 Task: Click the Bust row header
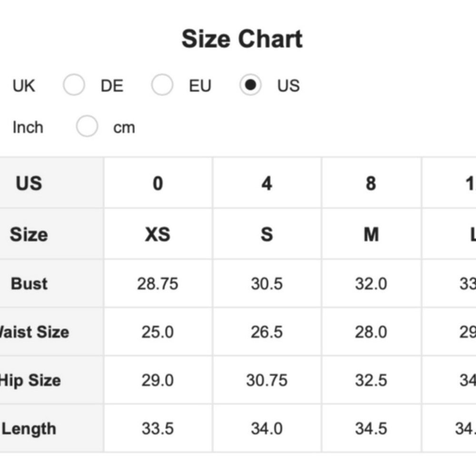(29, 284)
